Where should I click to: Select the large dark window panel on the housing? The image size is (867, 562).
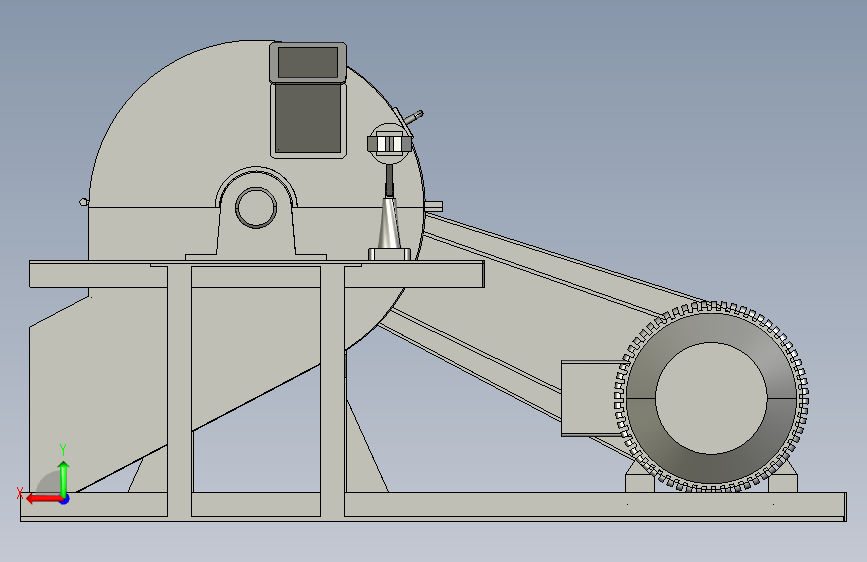(x=308, y=118)
